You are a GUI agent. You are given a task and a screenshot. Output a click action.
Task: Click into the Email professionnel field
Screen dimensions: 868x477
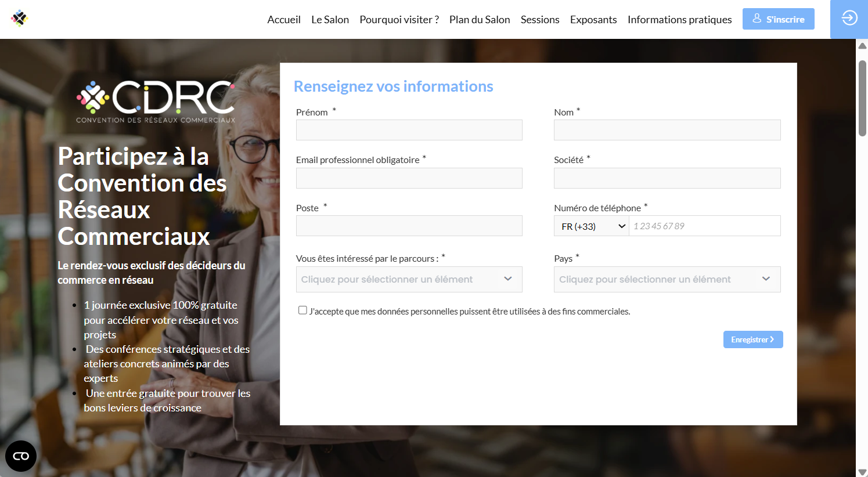(x=409, y=178)
